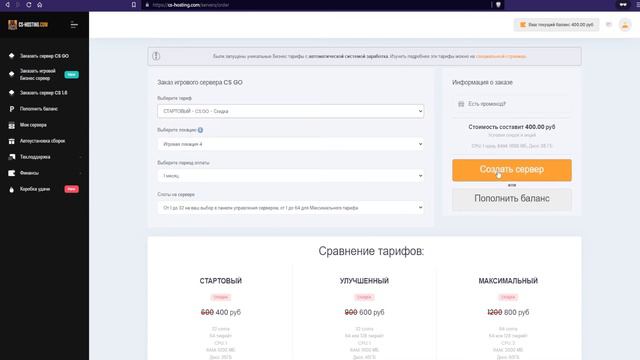Click the green New badge
The image size is (640, 360).
(71, 74)
